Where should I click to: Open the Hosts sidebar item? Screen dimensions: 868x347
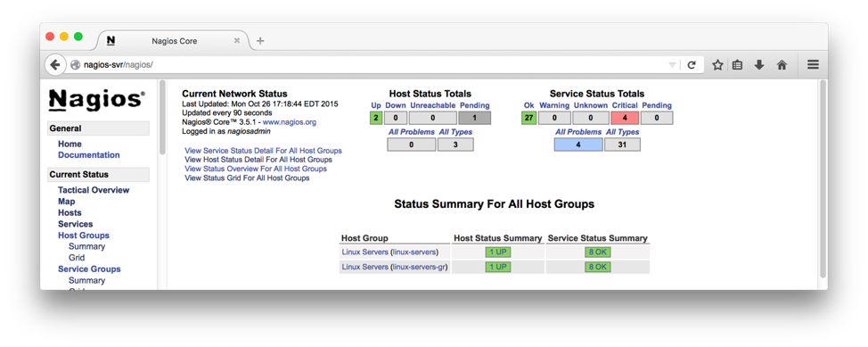click(70, 213)
